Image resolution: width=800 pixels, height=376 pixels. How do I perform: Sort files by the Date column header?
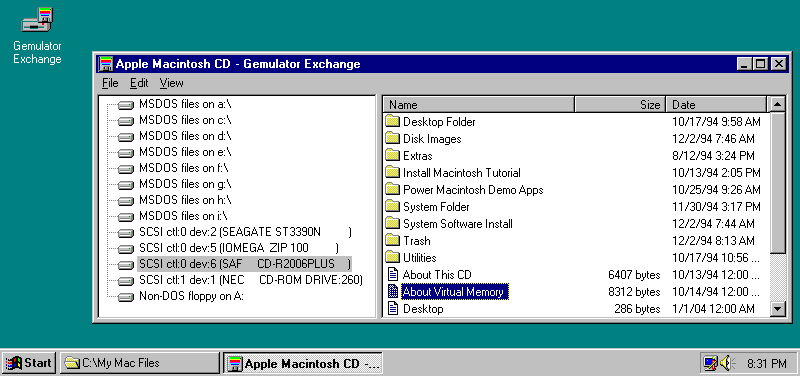pyautogui.click(x=716, y=105)
